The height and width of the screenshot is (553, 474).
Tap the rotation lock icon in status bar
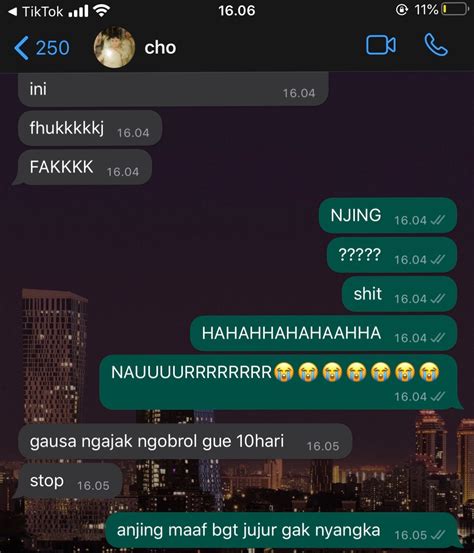click(x=402, y=10)
